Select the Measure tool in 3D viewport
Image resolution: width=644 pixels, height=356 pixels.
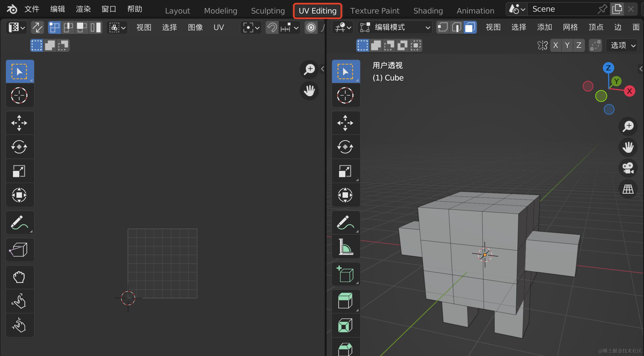coord(346,247)
